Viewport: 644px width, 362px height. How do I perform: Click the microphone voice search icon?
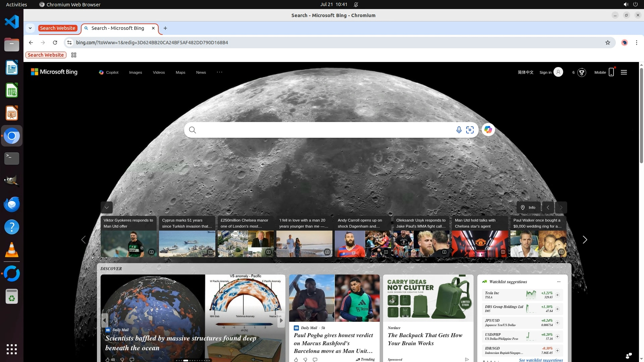click(x=459, y=130)
